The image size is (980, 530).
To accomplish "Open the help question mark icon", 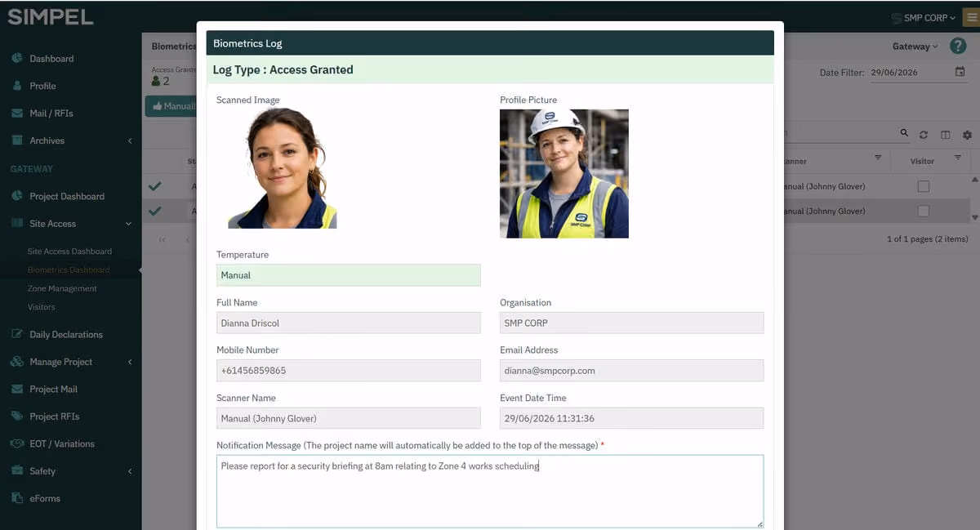I will point(958,47).
